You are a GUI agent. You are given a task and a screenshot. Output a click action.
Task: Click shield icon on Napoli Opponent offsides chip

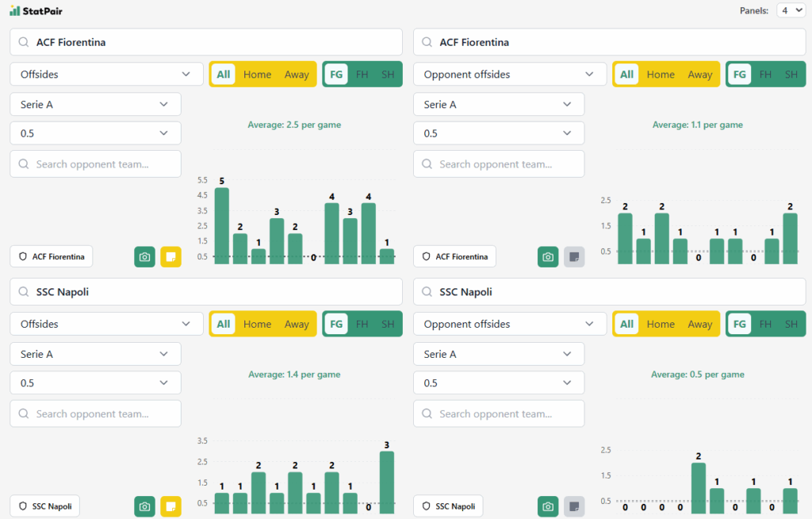point(426,506)
